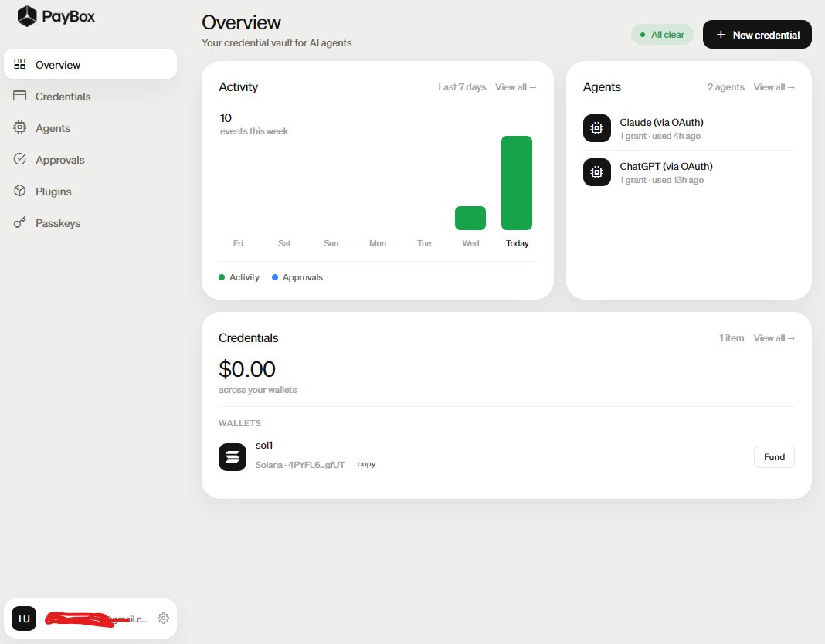Click the Passkeys key icon in sidebar

[x=20, y=222]
